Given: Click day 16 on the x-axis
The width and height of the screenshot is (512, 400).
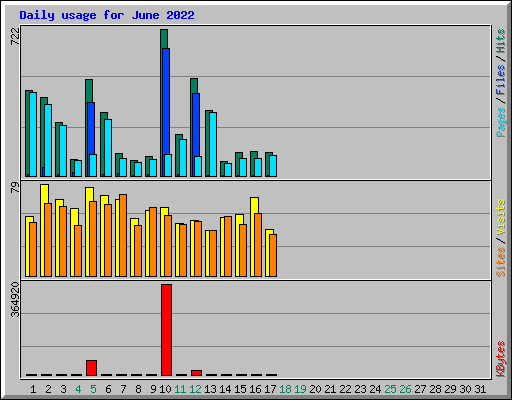Looking at the screenshot, I should [x=255, y=389].
